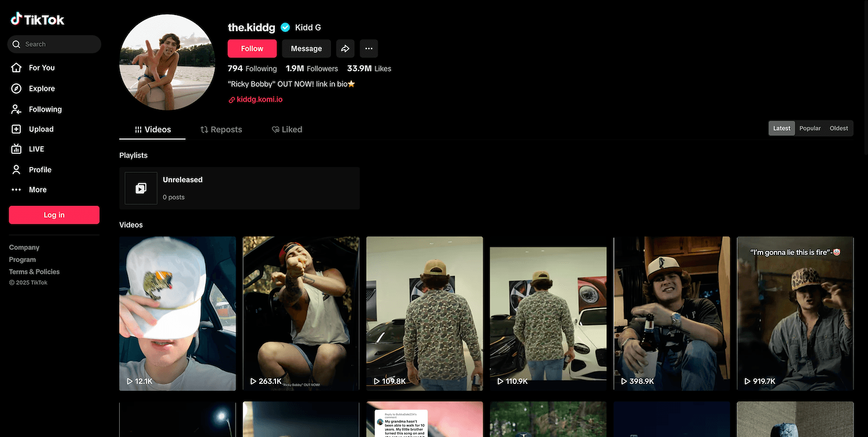The height and width of the screenshot is (437, 868).
Task: Switch to the Reposts tab
Action: [221, 129]
